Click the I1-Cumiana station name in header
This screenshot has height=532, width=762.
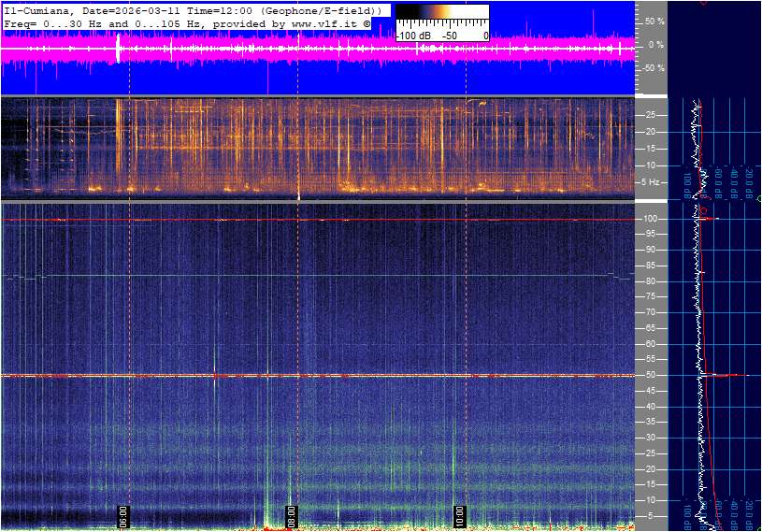[x=34, y=9]
